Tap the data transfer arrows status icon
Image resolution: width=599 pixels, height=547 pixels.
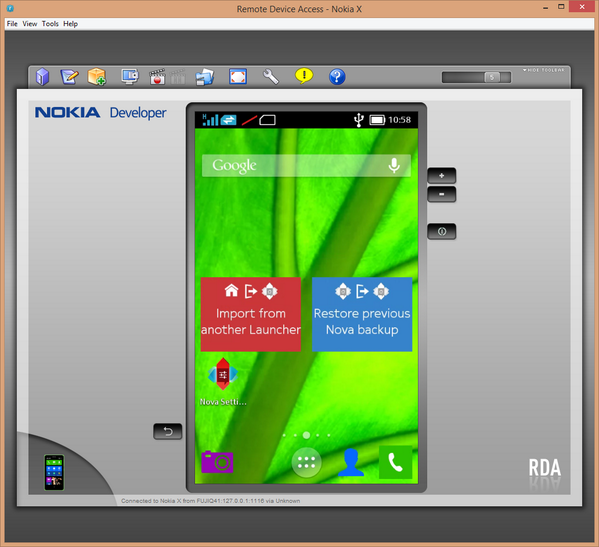tap(228, 120)
